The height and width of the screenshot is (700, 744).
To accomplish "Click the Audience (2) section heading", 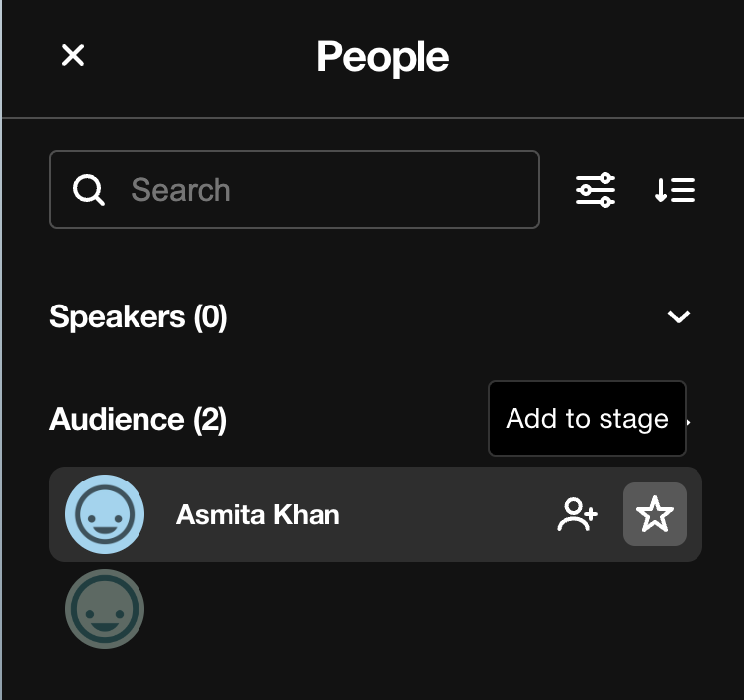I will (x=138, y=420).
